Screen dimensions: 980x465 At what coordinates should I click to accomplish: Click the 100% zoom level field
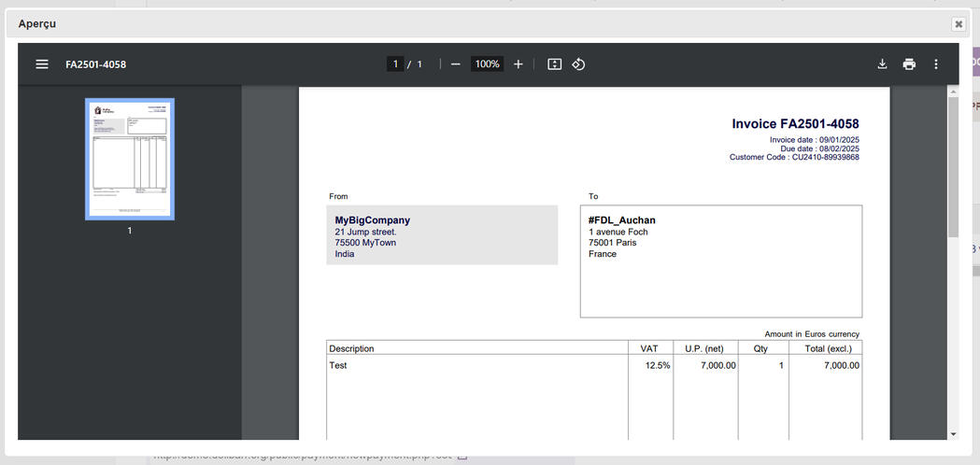click(x=487, y=64)
